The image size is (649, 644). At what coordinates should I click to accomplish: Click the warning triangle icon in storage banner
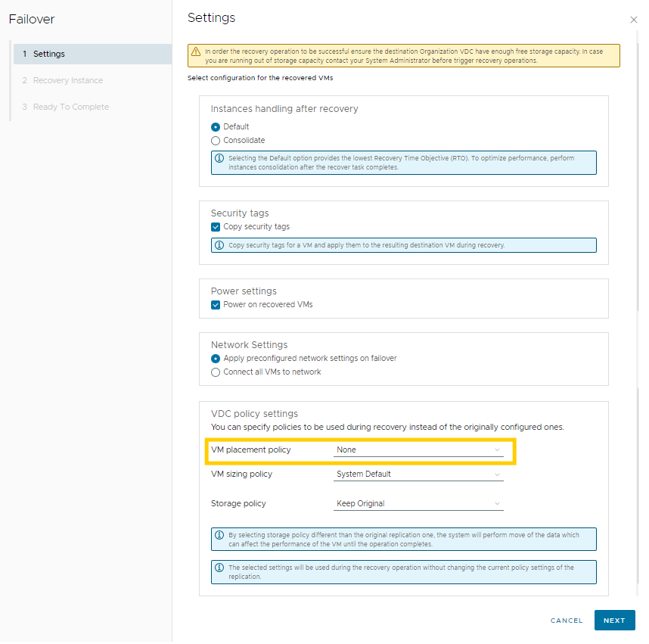pos(196,51)
